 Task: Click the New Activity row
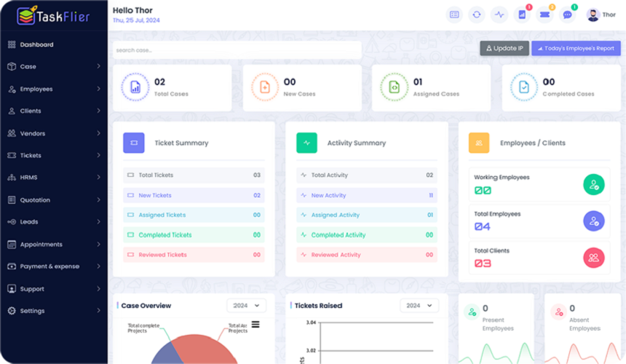pos(366,195)
